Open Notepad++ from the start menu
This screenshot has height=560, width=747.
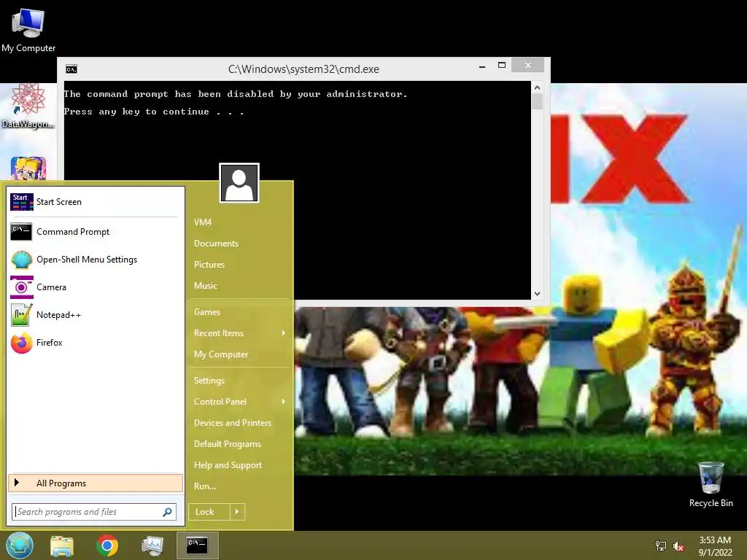pyautogui.click(x=96, y=315)
